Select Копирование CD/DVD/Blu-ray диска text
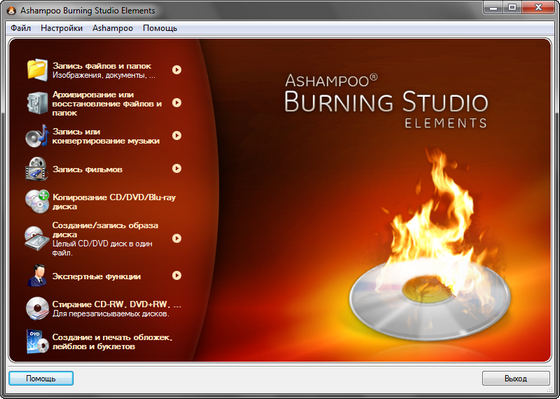Screen dimensions: 560x399 tap(114, 202)
